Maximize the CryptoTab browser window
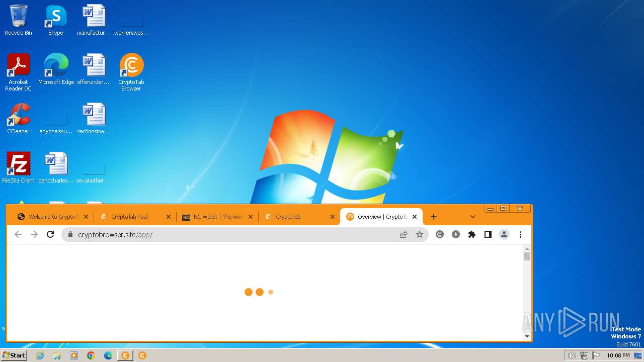The width and height of the screenshot is (644, 362). click(503, 208)
